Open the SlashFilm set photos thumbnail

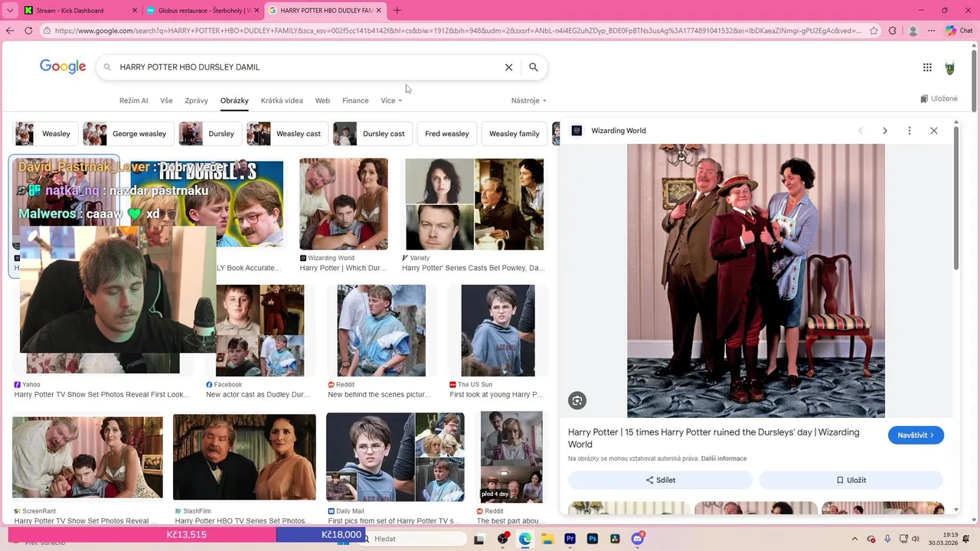point(244,457)
